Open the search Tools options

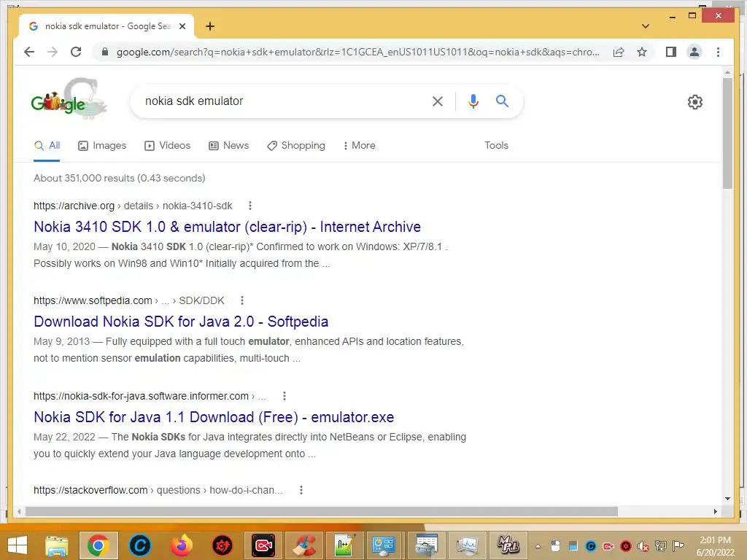(x=496, y=146)
